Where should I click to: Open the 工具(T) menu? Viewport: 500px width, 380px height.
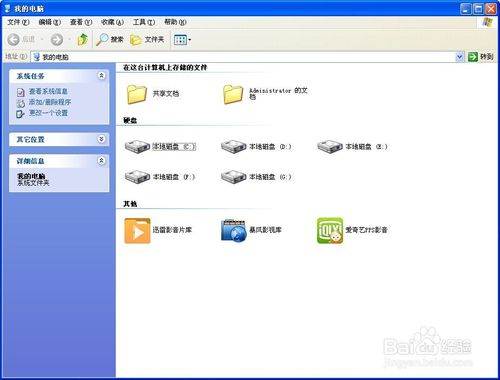point(144,22)
